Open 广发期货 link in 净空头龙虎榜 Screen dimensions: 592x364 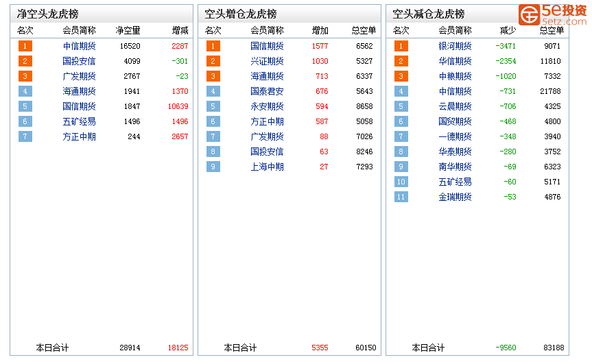click(80, 76)
